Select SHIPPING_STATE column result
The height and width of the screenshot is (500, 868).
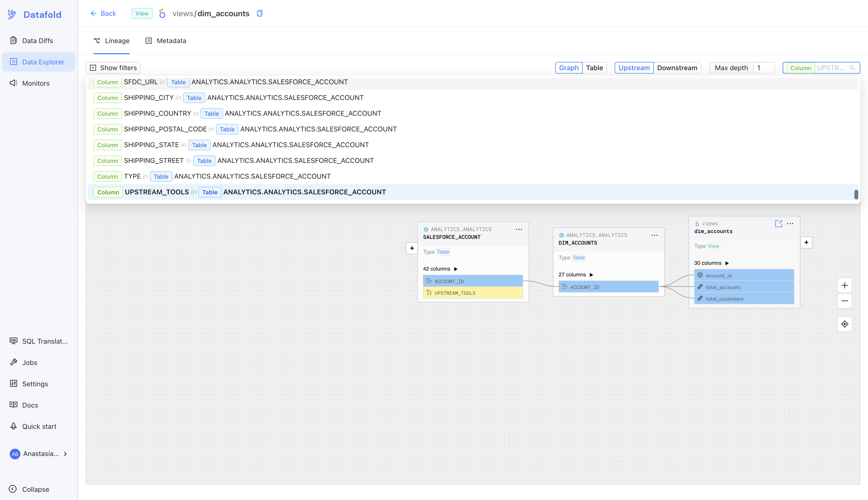[x=473, y=145]
